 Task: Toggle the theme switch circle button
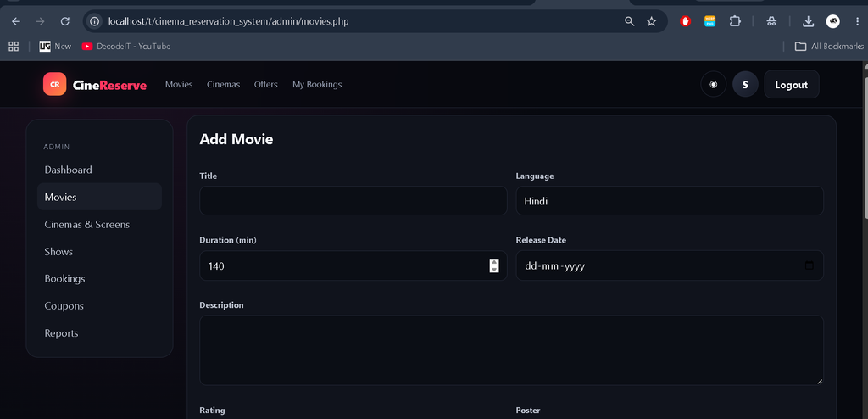(714, 84)
